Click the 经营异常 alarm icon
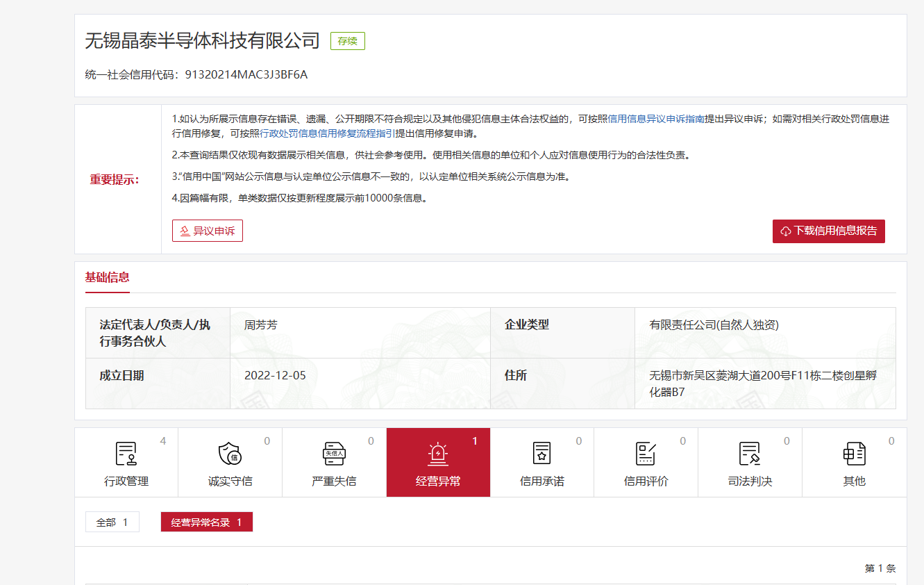Screen dimensions: 924x585 point(438,454)
